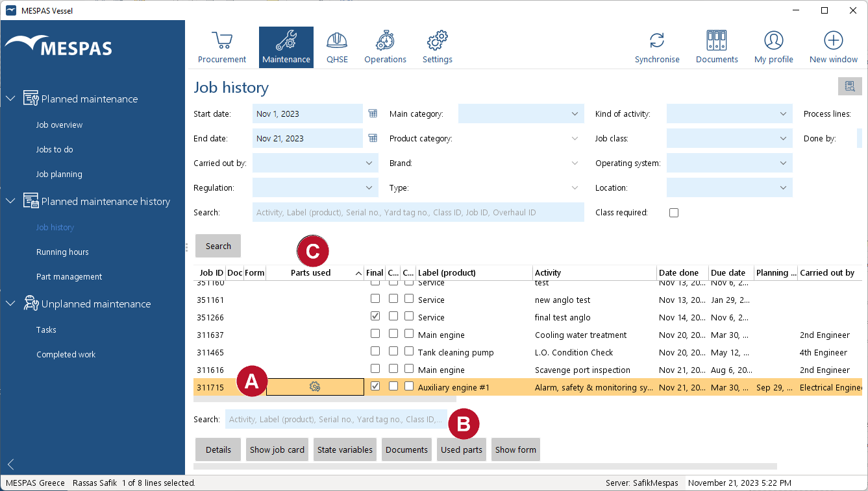Open the Carried out by filter dropdown
This screenshot has height=491, width=868.
[x=315, y=163]
